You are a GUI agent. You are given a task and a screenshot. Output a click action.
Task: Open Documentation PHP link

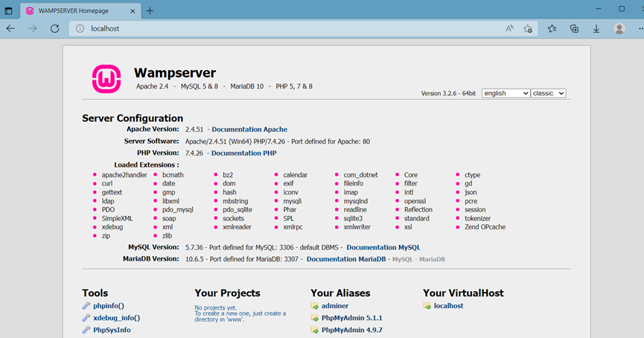click(243, 153)
